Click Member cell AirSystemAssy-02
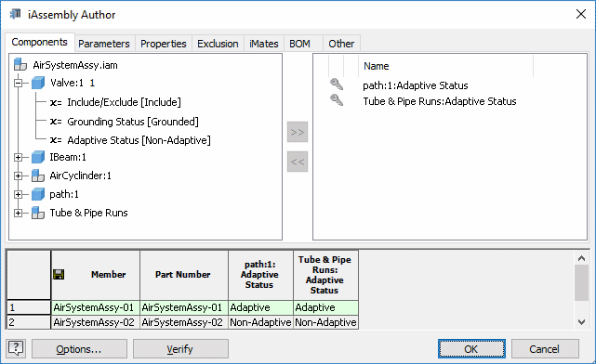 coord(96,322)
